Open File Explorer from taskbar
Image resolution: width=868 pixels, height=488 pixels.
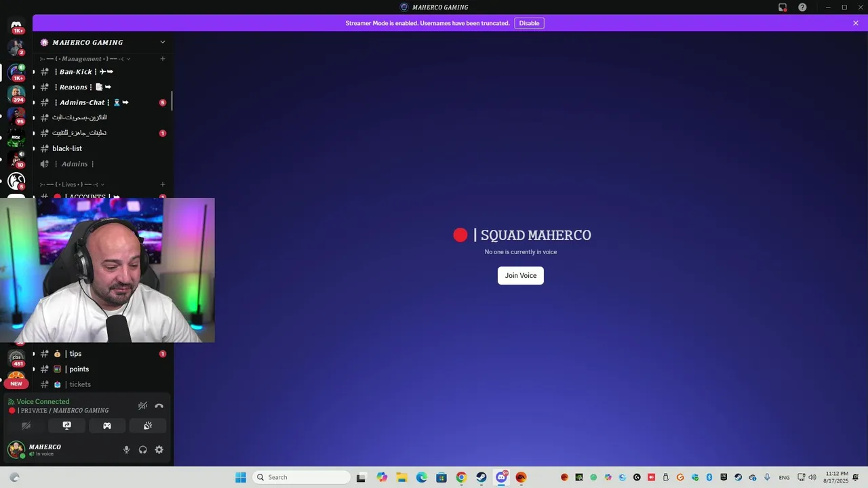coord(401,477)
